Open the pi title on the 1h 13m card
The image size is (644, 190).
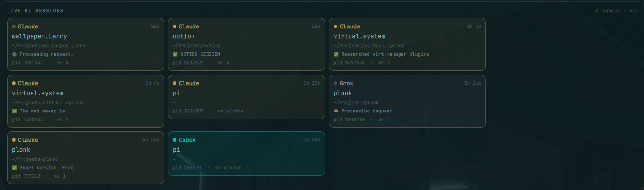coord(176,93)
